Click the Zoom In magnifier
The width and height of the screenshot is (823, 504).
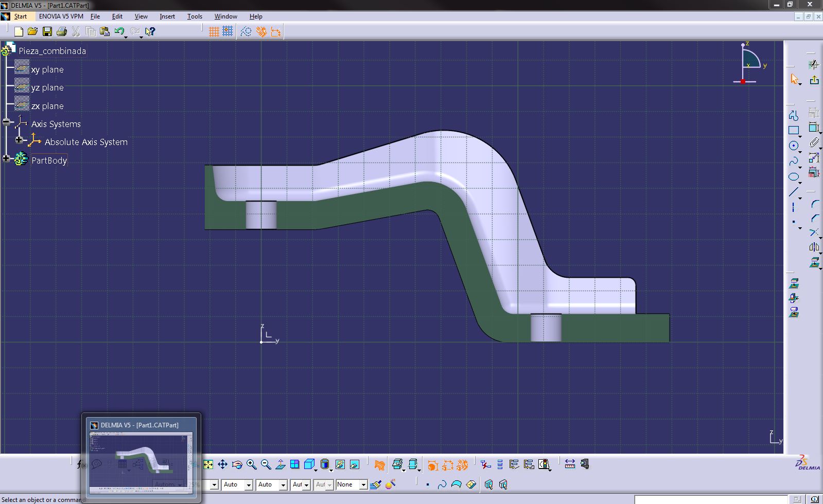(x=252, y=464)
